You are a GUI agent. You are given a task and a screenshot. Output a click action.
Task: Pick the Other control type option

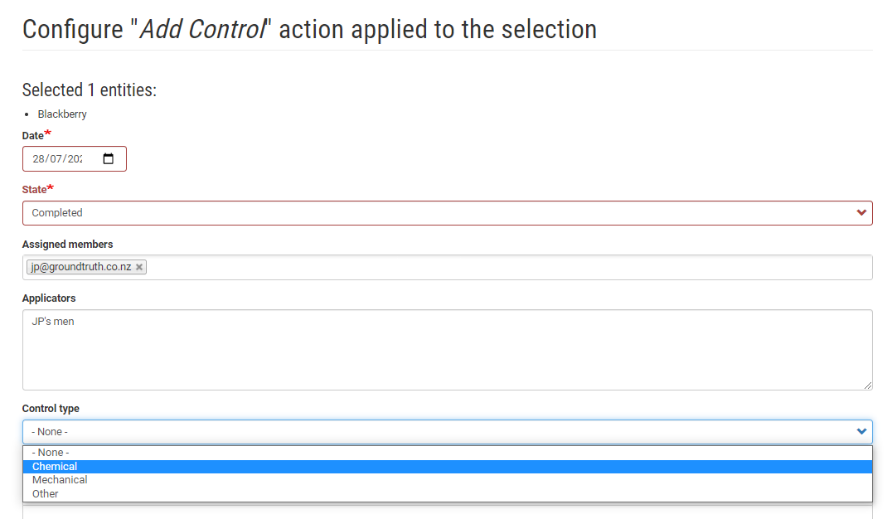pyautogui.click(x=447, y=494)
